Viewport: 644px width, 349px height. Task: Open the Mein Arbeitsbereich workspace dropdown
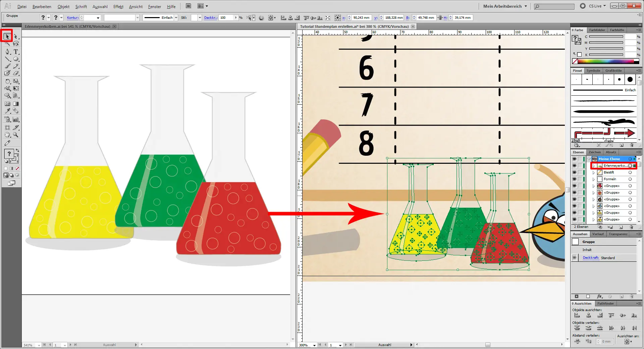coord(505,6)
